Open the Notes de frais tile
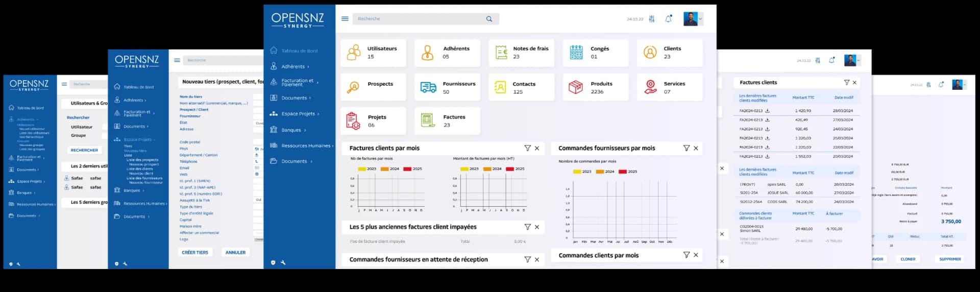This screenshot has width=980, height=292. tap(521, 53)
